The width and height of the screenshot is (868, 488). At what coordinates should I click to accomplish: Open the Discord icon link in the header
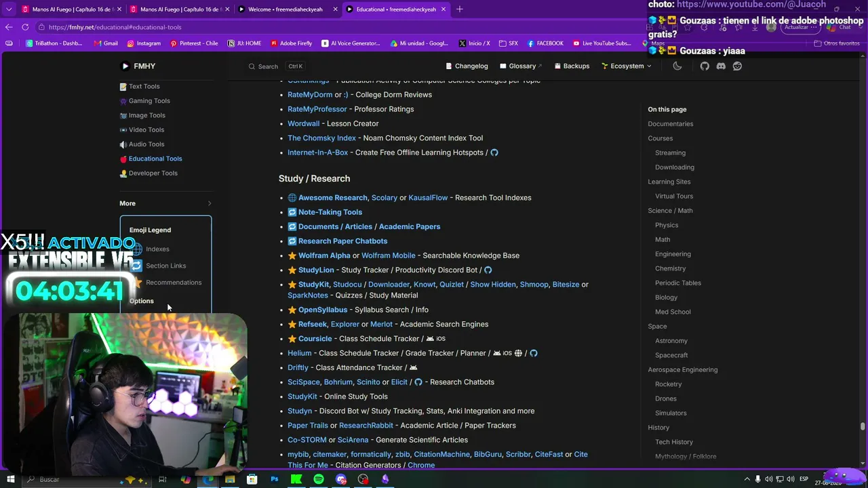point(721,66)
